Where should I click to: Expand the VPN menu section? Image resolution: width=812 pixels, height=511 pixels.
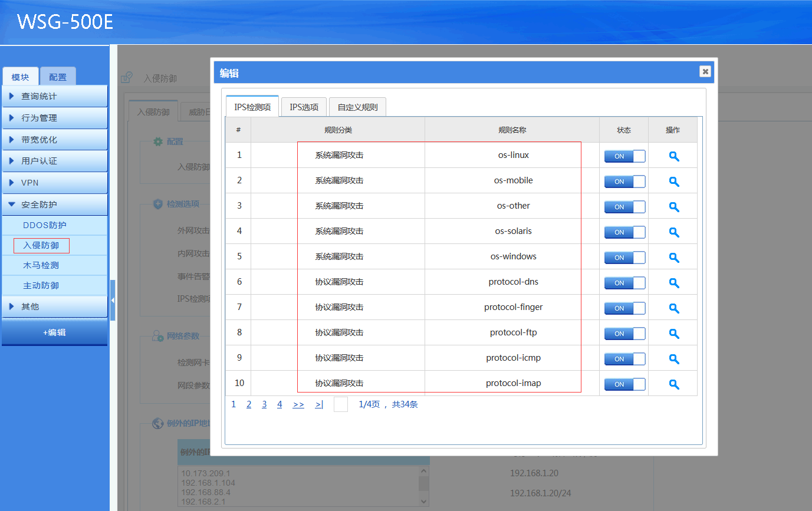click(x=54, y=183)
